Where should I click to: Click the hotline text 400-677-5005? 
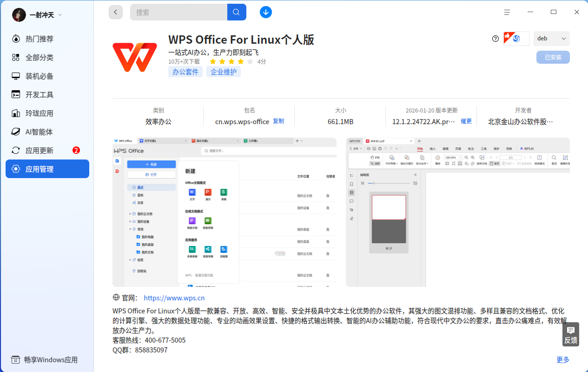pos(165,340)
